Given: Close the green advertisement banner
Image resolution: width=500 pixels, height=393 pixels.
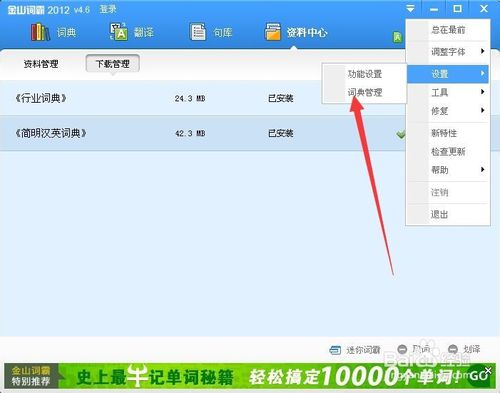Looking at the screenshot, I should click(x=488, y=370).
